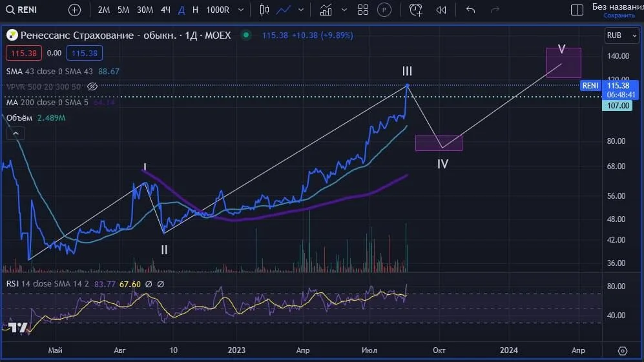This screenshot has height=362, width=644.
Task: Open the indicators menu icon
Action: pyautogui.click(x=326, y=10)
